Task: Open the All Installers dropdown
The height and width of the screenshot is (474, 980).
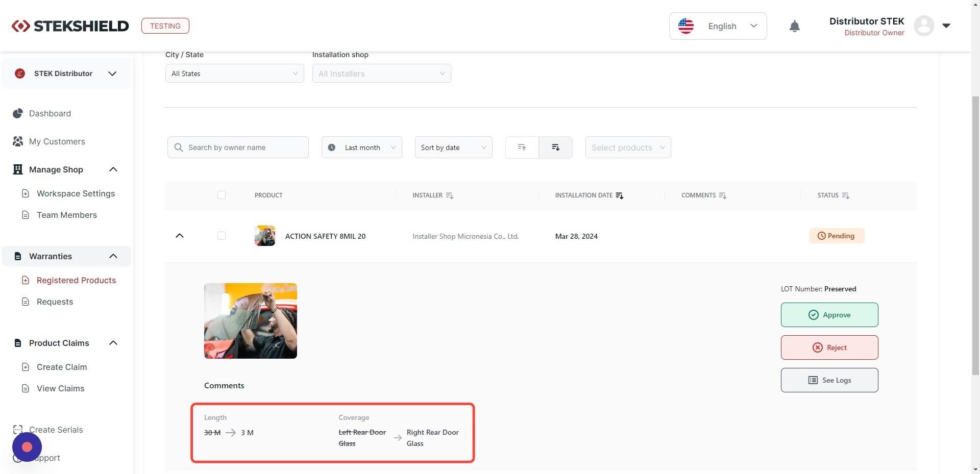Action: point(381,73)
